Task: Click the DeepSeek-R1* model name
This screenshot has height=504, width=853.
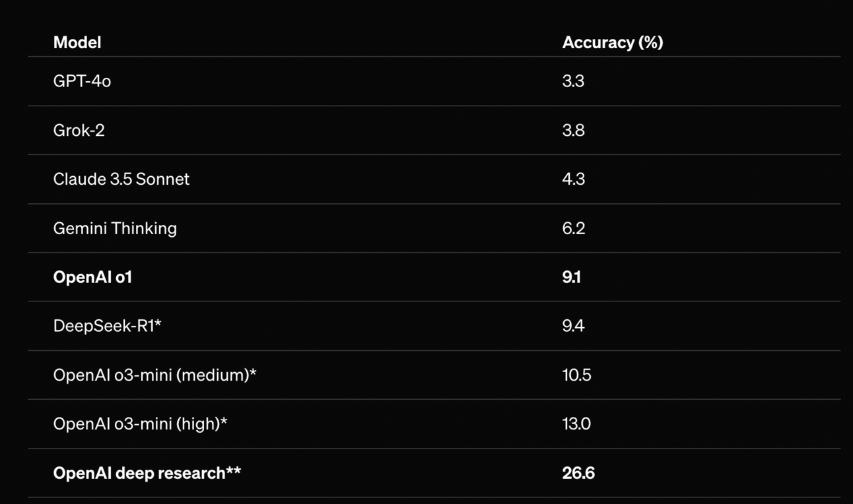Action: tap(107, 326)
